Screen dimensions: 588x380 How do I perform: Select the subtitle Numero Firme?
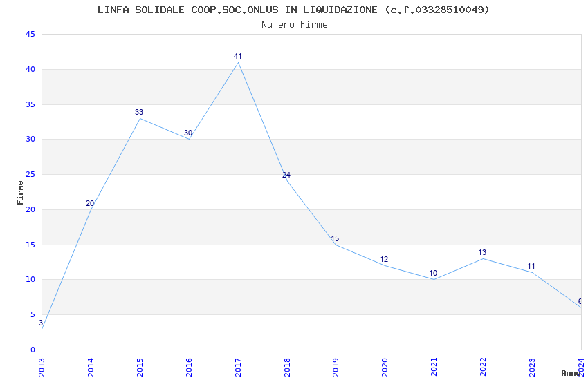tap(295, 25)
